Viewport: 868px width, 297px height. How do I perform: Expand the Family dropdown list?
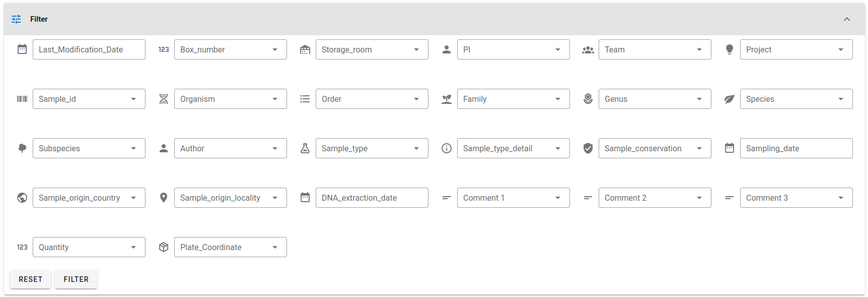point(514,99)
